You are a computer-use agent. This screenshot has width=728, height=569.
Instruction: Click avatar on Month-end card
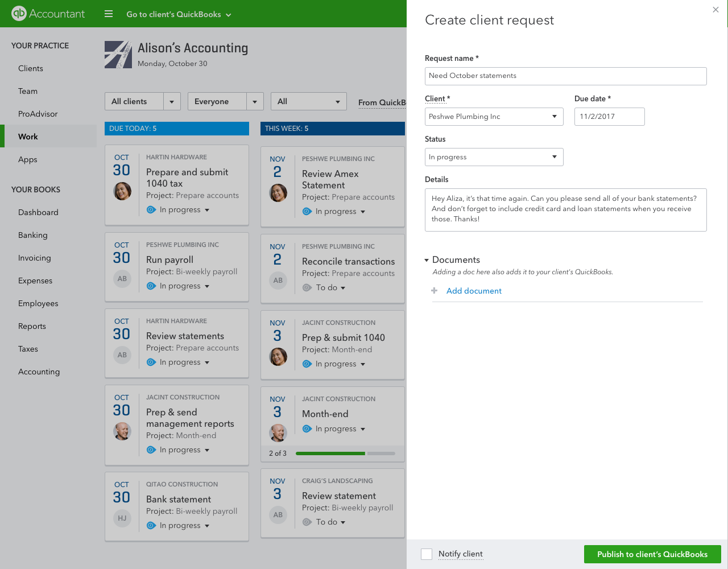[x=278, y=433]
